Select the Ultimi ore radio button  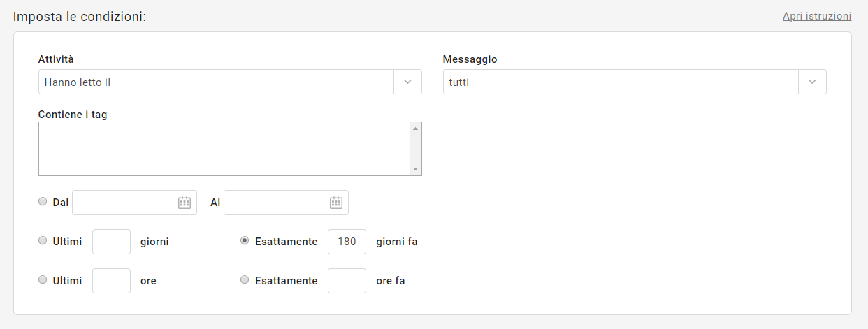(x=43, y=279)
